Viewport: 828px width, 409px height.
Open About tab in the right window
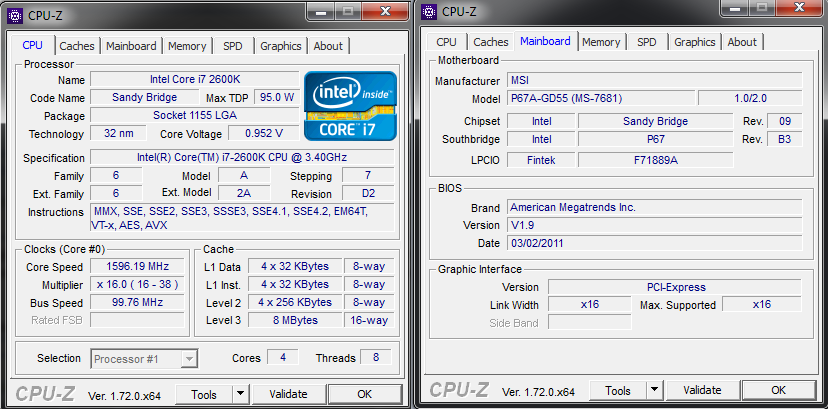[x=742, y=42]
